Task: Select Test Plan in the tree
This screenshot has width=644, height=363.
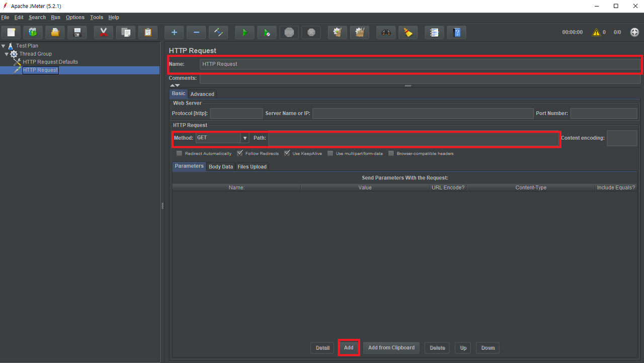Action: pyautogui.click(x=27, y=46)
